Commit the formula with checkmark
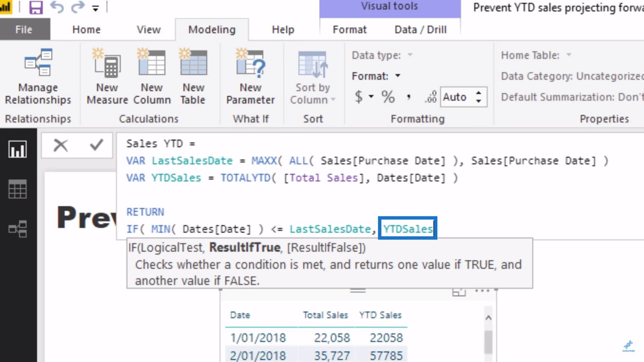Image resolution: width=644 pixels, height=362 pixels. pyautogui.click(x=96, y=145)
